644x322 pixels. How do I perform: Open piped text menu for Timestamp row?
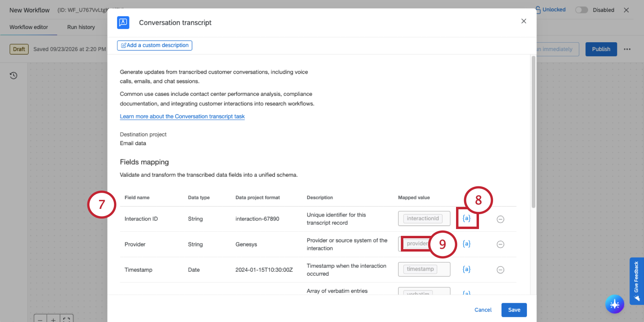coord(466,269)
